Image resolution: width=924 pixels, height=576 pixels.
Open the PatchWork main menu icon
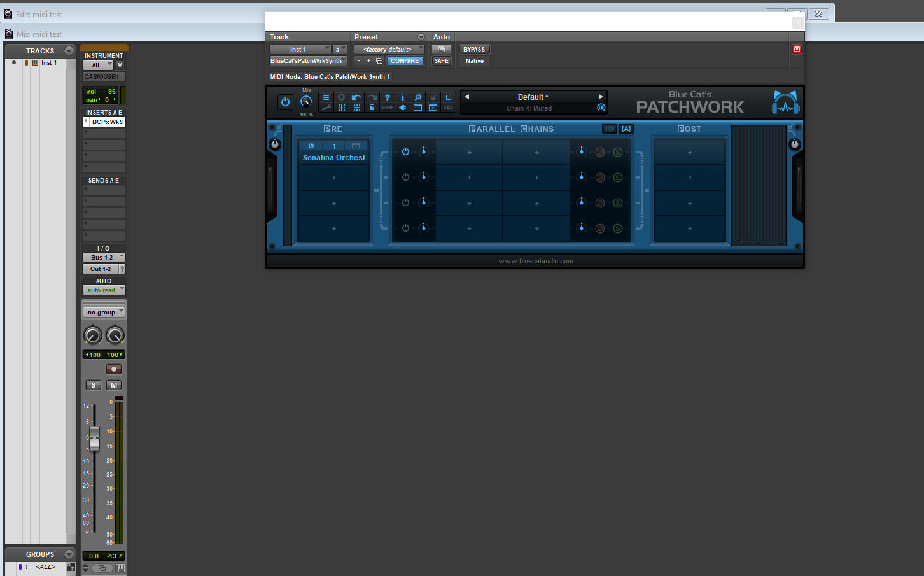click(x=326, y=97)
